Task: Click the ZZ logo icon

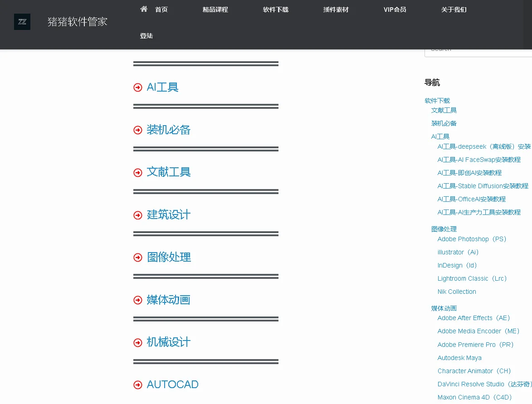Action: [x=22, y=21]
